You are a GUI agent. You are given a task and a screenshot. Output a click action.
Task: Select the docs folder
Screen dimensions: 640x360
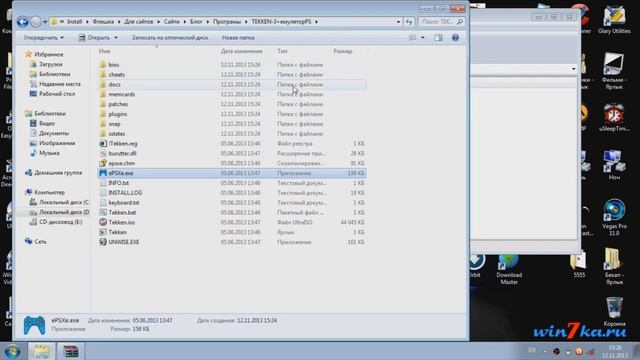[x=232, y=84]
